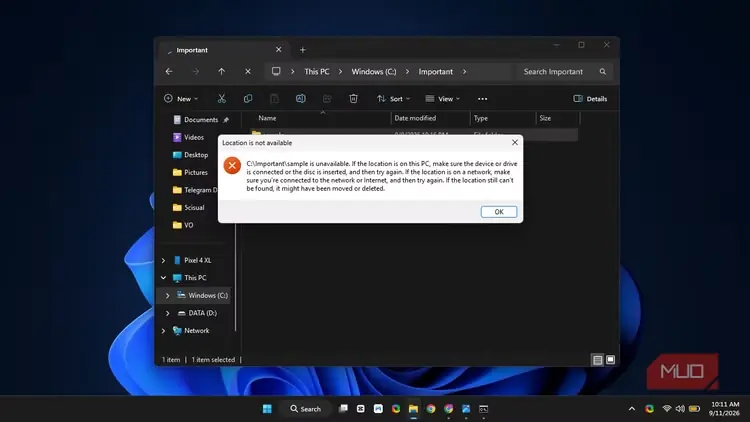The height and width of the screenshot is (422, 750).
Task: Click the taskbar Search box
Action: pos(305,409)
